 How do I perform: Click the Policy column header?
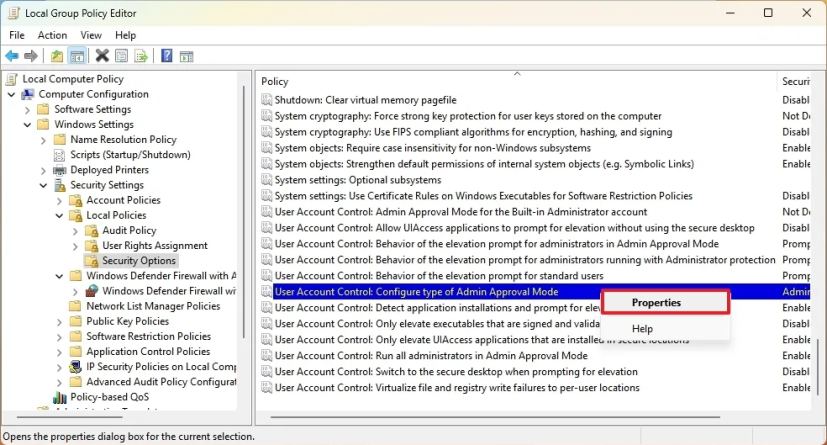click(x=275, y=81)
